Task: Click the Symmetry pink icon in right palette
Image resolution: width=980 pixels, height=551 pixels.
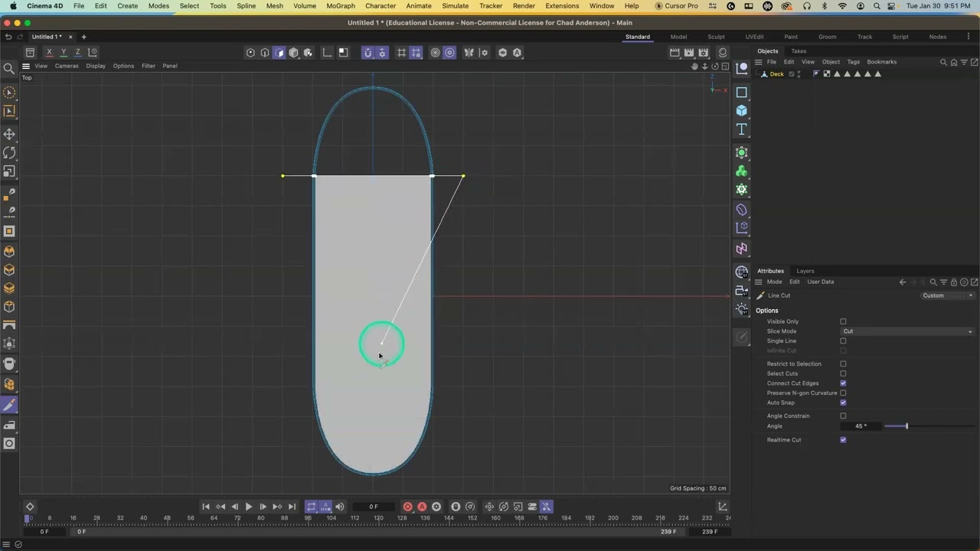Action: click(741, 249)
